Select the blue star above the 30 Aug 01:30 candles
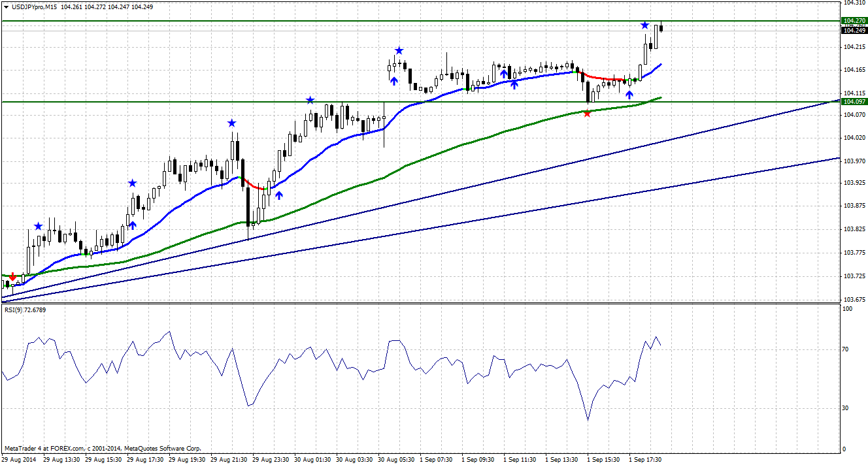 tap(309, 100)
